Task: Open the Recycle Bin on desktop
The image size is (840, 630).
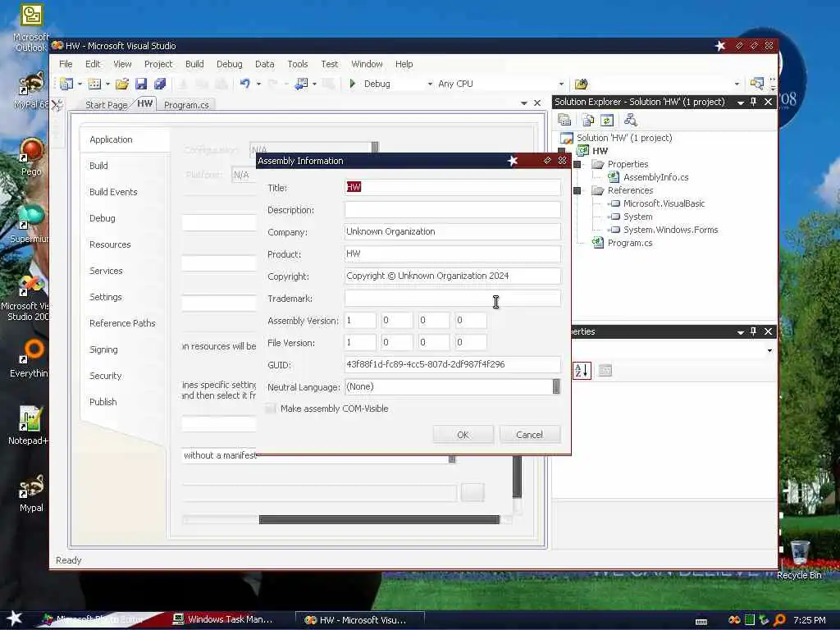Action: pyautogui.click(x=799, y=559)
